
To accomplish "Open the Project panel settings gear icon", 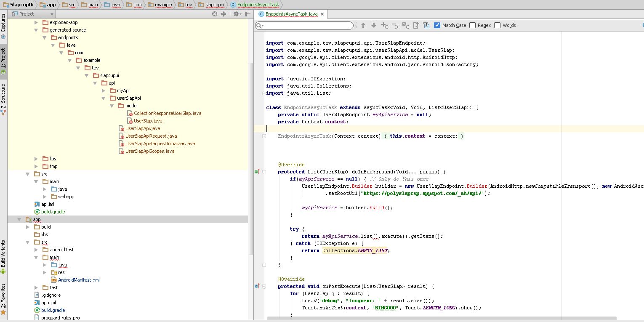I will click(x=235, y=13).
